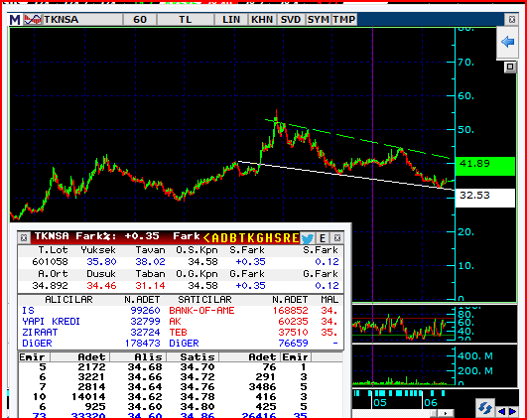Image resolution: width=527 pixels, height=420 pixels.
Task: Click the blue back arrow icon
Action: pos(507,42)
